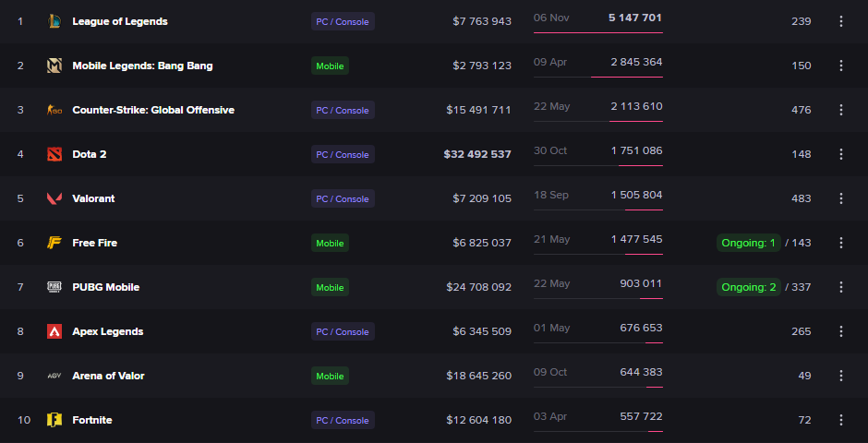Click the 06 Nov peak date

pyautogui.click(x=551, y=18)
